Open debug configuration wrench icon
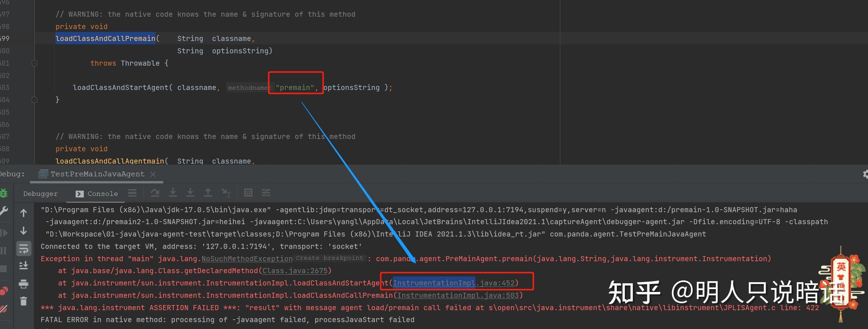 pos(3,211)
